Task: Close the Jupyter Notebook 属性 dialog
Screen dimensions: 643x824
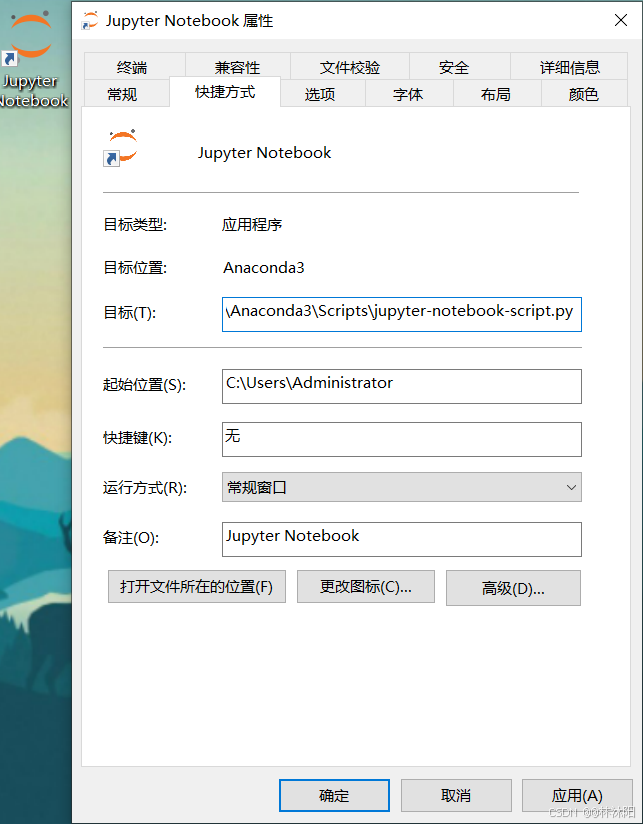Action: (x=621, y=20)
